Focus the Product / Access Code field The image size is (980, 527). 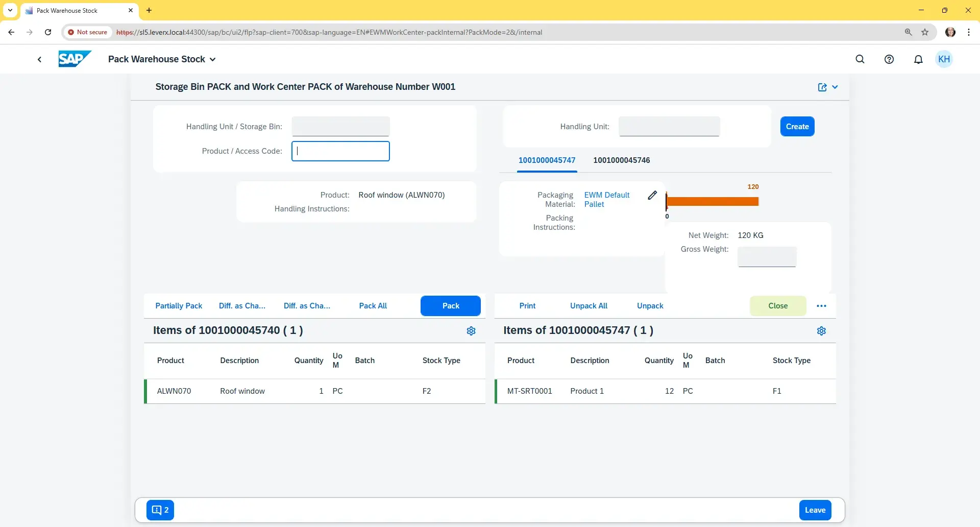(340, 151)
